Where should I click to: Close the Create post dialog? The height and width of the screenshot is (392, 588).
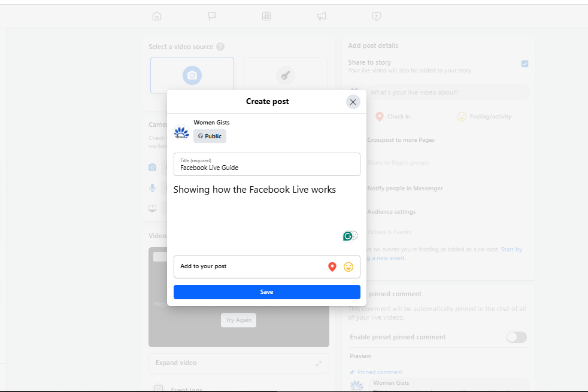pos(353,102)
